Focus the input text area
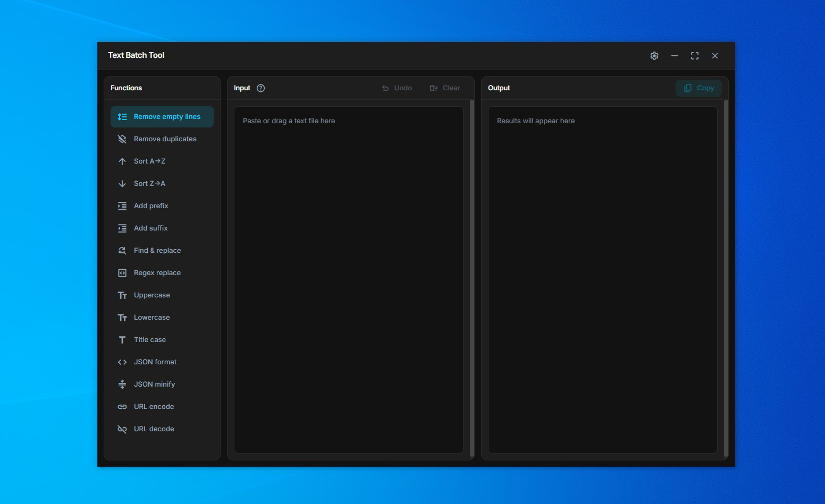The image size is (825, 504). [349, 280]
